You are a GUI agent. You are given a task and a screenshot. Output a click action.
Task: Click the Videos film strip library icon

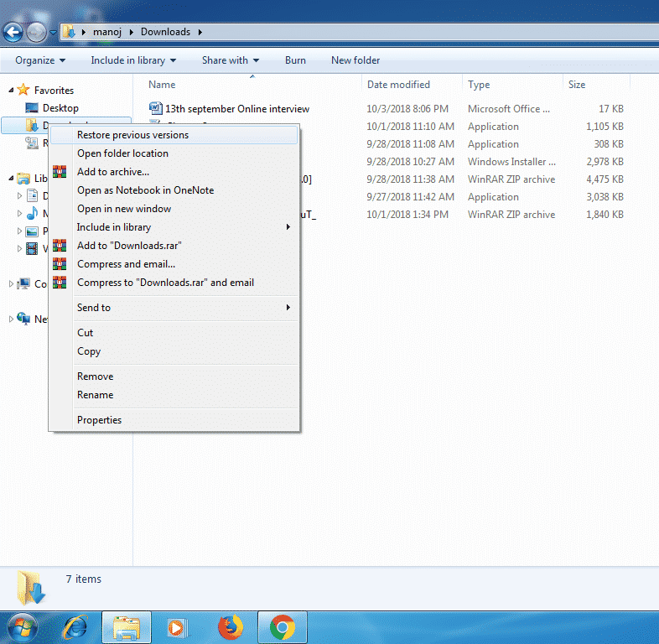pyautogui.click(x=32, y=248)
